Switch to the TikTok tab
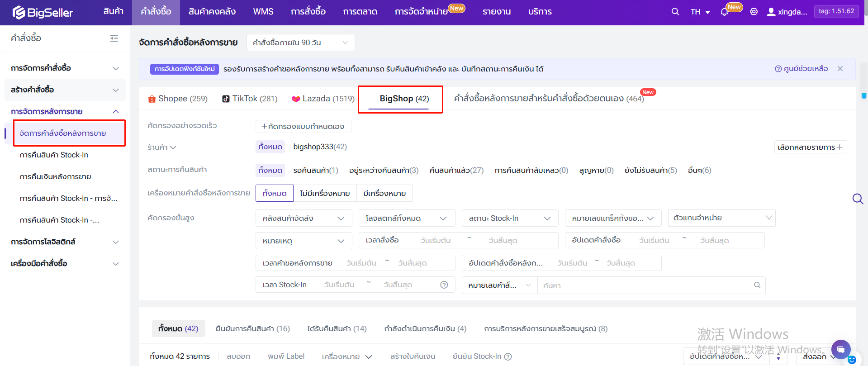Screen dimensions: 868x366 250,99
